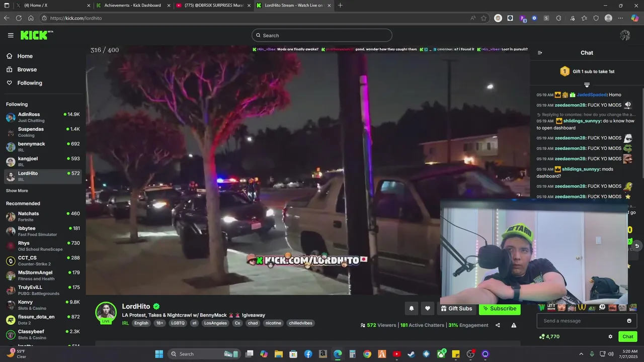Click the LosAngeles tag
Image resolution: width=644 pixels, height=362 pixels.
click(x=215, y=323)
